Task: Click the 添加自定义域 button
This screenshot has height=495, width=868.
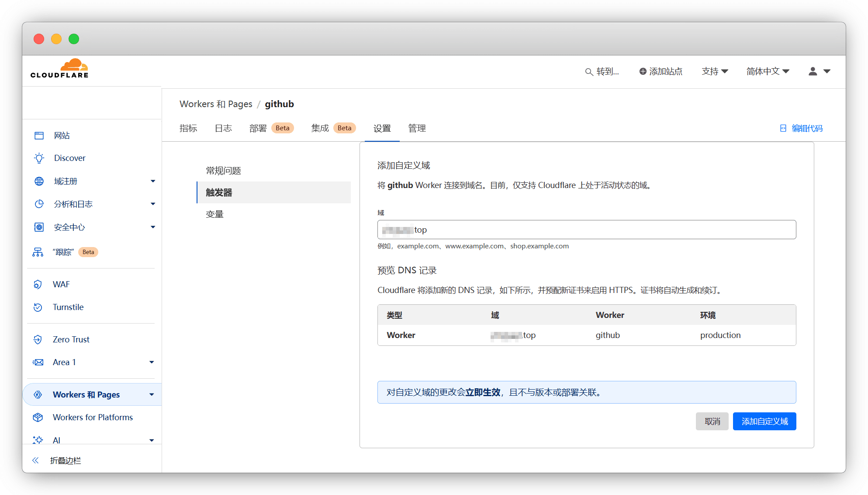Action: tap(764, 422)
